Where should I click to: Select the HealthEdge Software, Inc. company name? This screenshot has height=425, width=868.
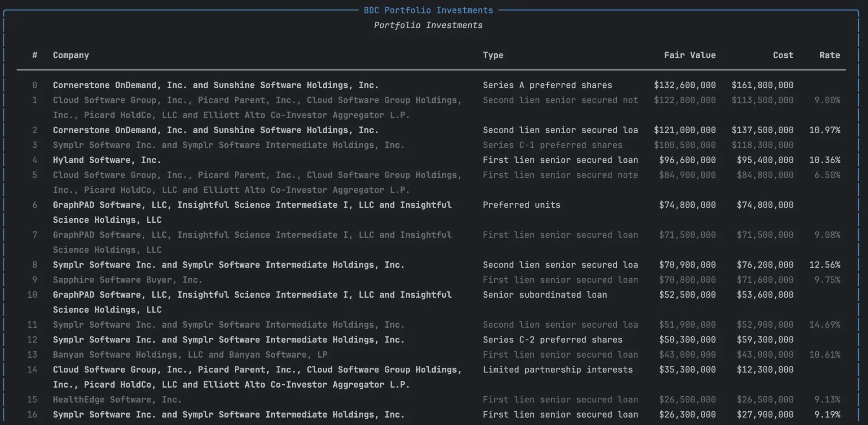click(117, 400)
